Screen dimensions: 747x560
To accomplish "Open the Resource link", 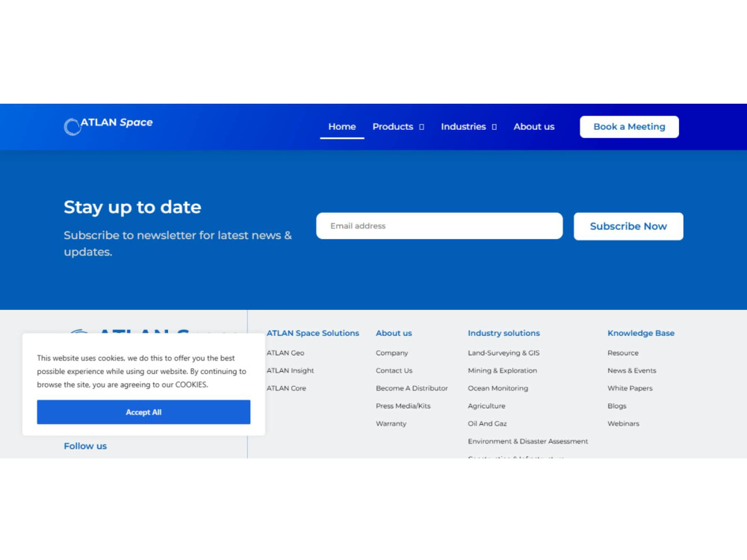I will pyautogui.click(x=623, y=353).
